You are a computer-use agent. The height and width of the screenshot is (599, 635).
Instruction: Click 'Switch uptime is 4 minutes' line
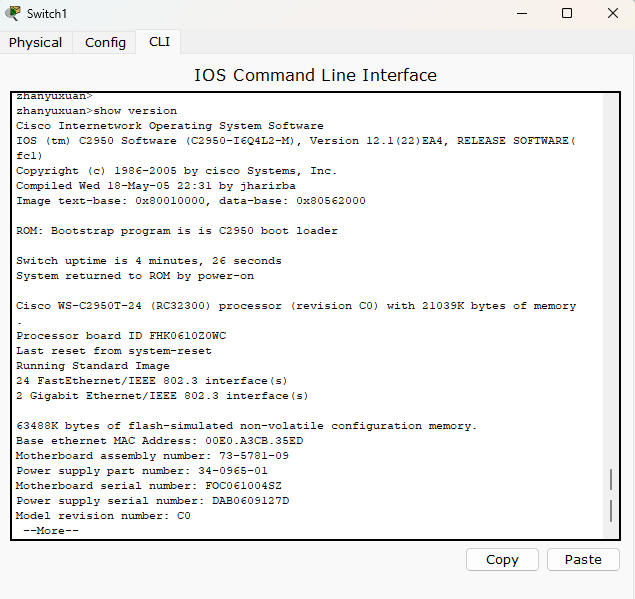click(149, 260)
